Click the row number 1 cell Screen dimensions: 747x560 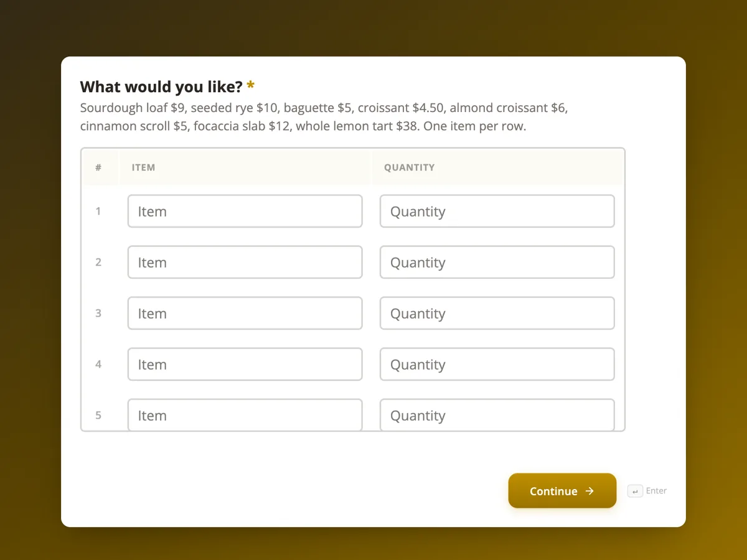pyautogui.click(x=98, y=211)
